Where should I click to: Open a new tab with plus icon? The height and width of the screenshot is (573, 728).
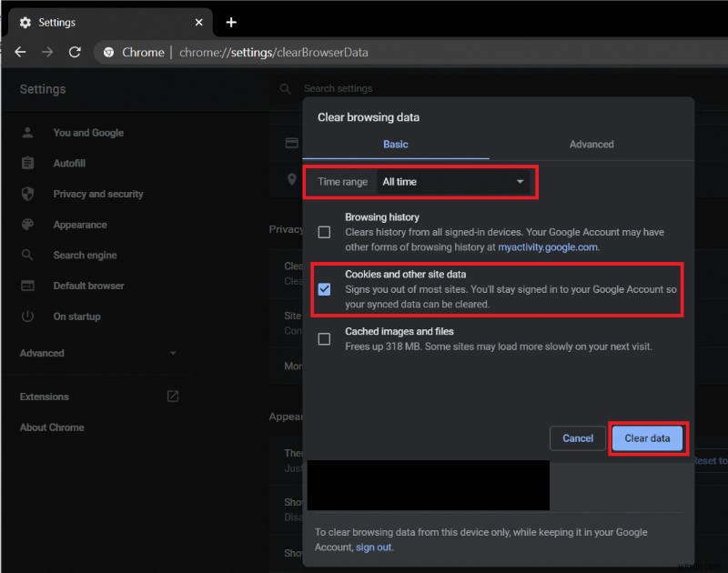click(231, 22)
